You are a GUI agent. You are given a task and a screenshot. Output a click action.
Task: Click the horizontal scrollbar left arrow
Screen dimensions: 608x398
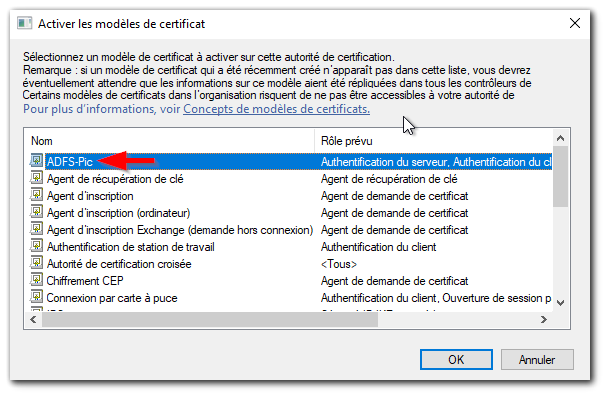tap(33, 320)
